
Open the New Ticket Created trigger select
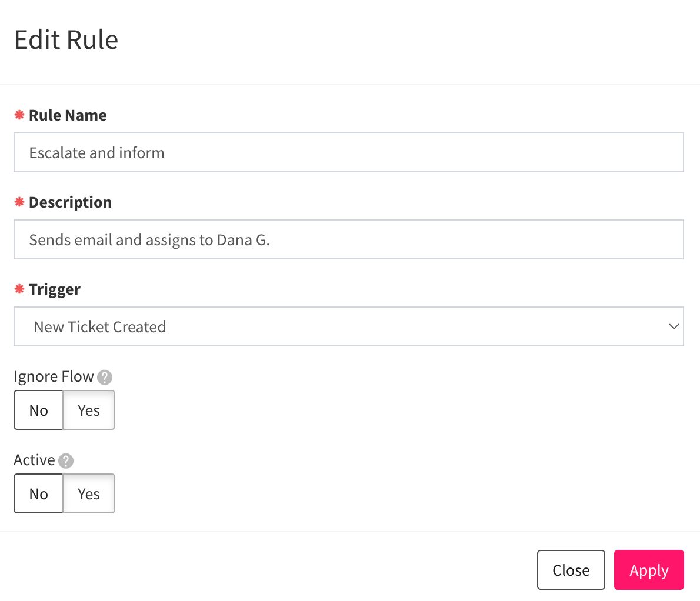[x=349, y=326]
